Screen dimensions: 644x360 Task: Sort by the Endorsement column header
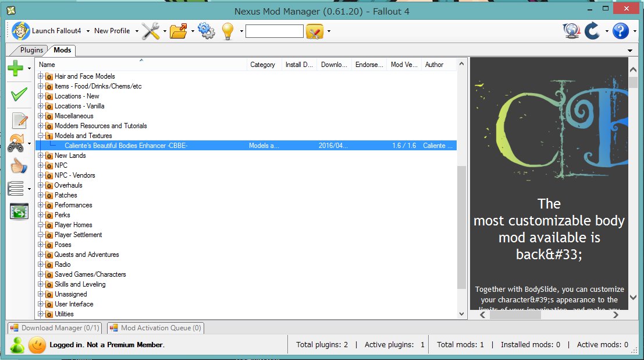tap(369, 65)
